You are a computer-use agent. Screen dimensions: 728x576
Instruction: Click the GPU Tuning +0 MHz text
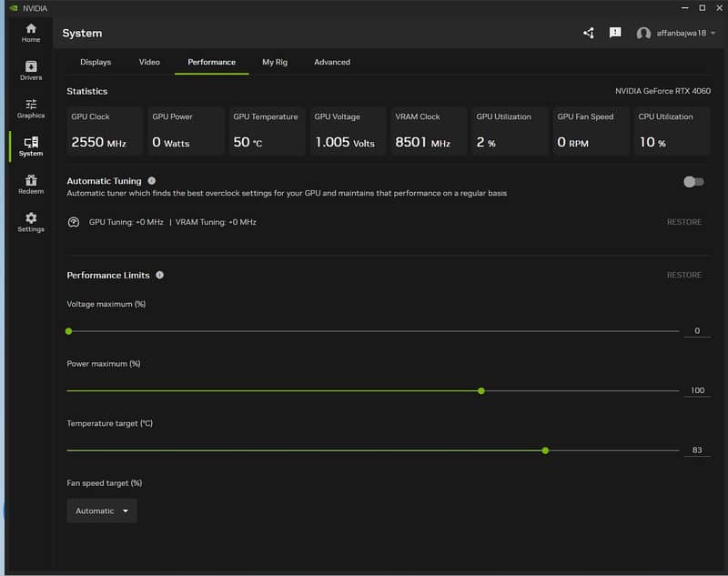[x=126, y=222]
